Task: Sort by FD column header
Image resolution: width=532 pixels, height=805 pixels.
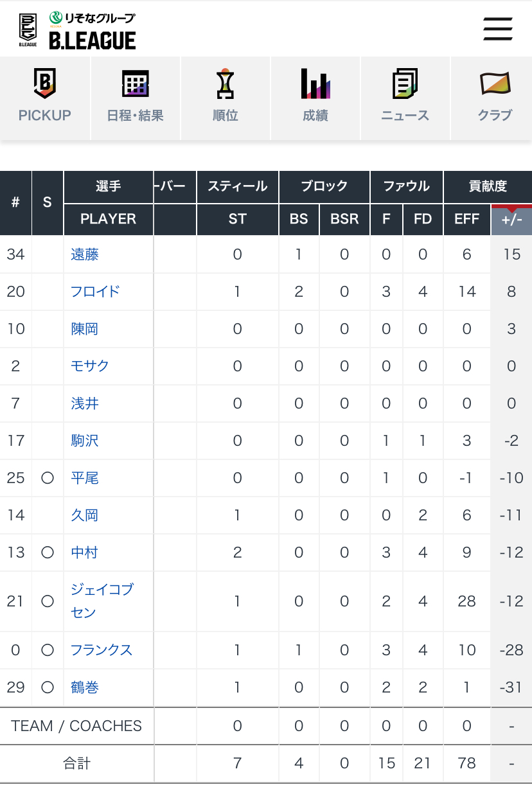Action: (x=423, y=219)
